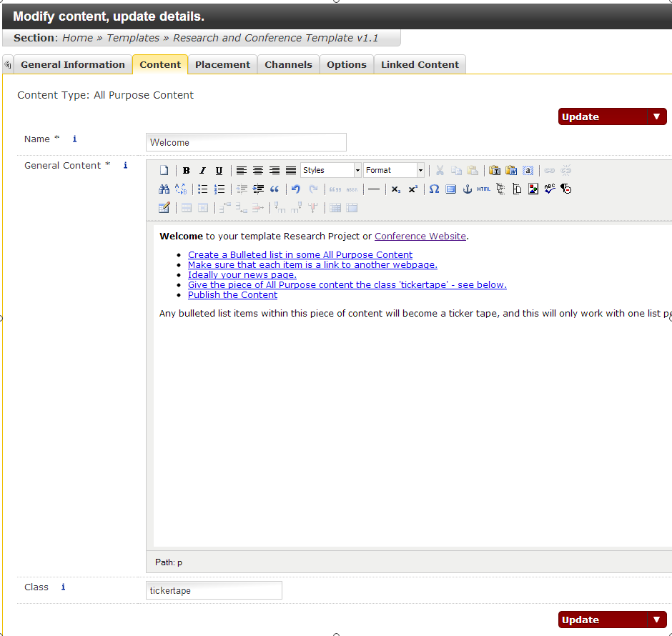Switch to the Placement tab

pos(222,64)
